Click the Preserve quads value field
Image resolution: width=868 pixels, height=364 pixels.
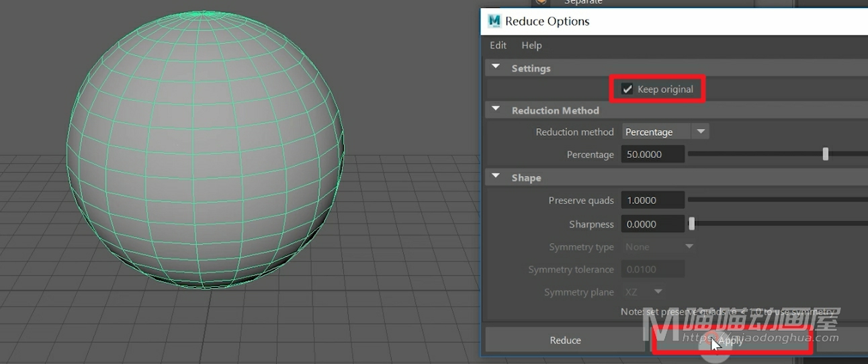click(653, 200)
